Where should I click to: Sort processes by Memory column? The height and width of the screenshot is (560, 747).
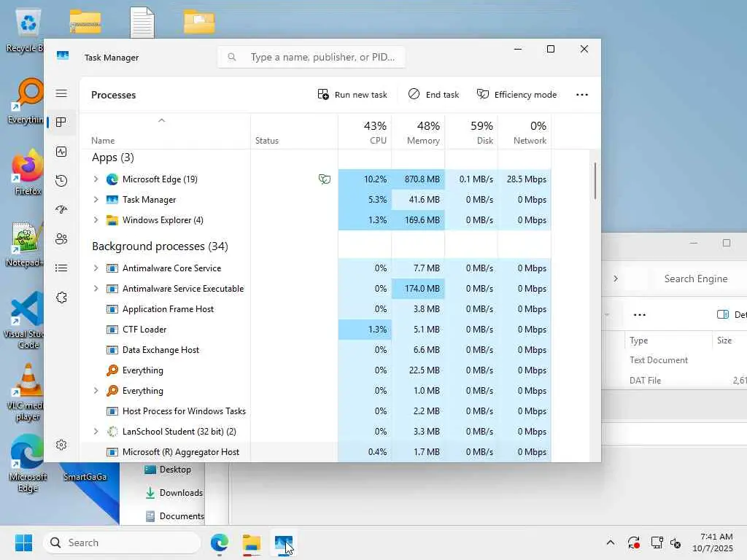coord(418,132)
